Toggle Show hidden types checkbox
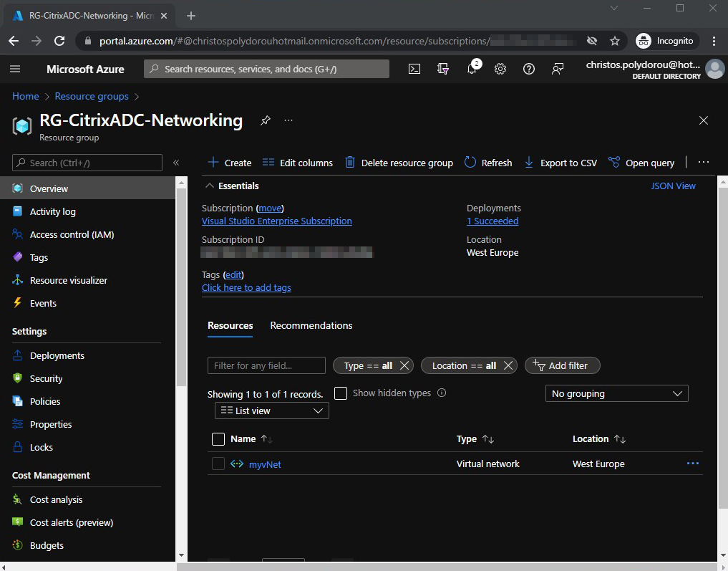728x571 pixels. (x=341, y=393)
